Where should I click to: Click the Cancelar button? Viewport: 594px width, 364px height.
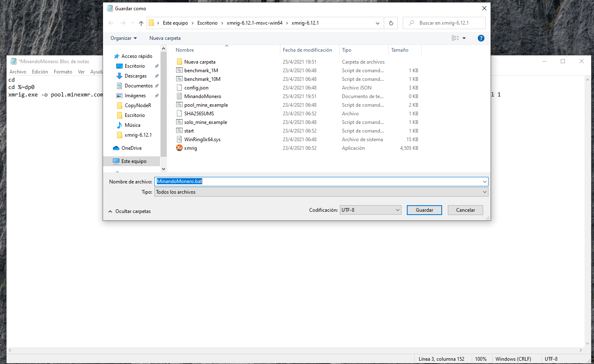coord(465,210)
